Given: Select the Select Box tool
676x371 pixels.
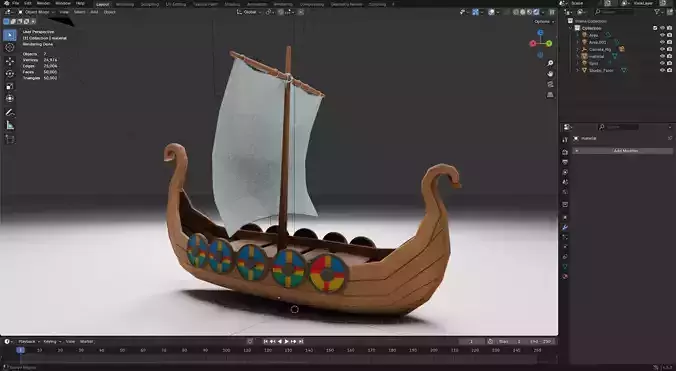Looking at the screenshot, I should [9, 35].
